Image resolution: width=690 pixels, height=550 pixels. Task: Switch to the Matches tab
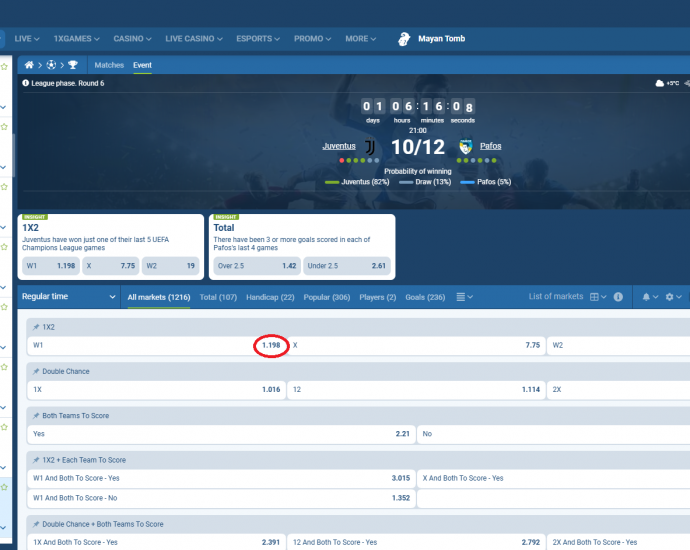pyautogui.click(x=109, y=65)
